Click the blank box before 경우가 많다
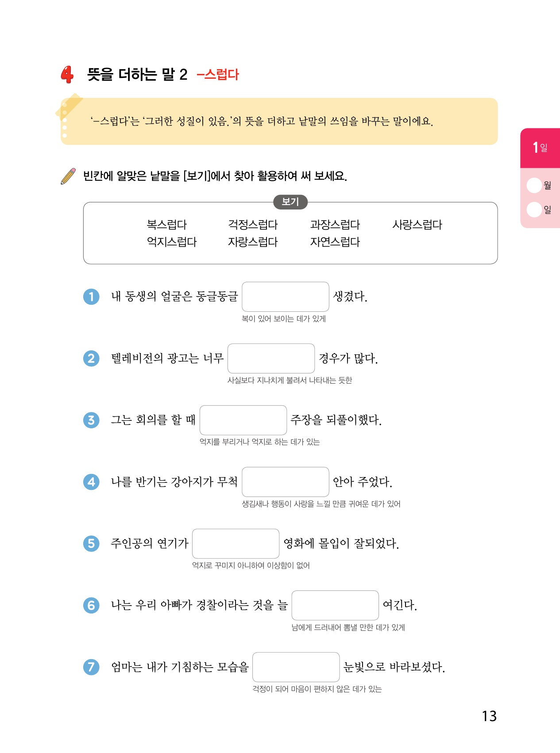Image resolution: width=560 pixels, height=753 pixels. click(271, 358)
